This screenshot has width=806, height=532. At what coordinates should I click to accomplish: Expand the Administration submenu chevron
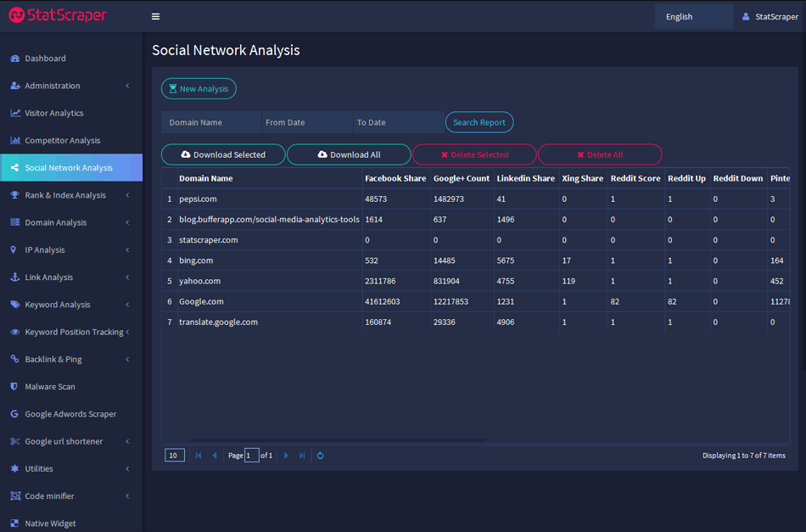[127, 86]
